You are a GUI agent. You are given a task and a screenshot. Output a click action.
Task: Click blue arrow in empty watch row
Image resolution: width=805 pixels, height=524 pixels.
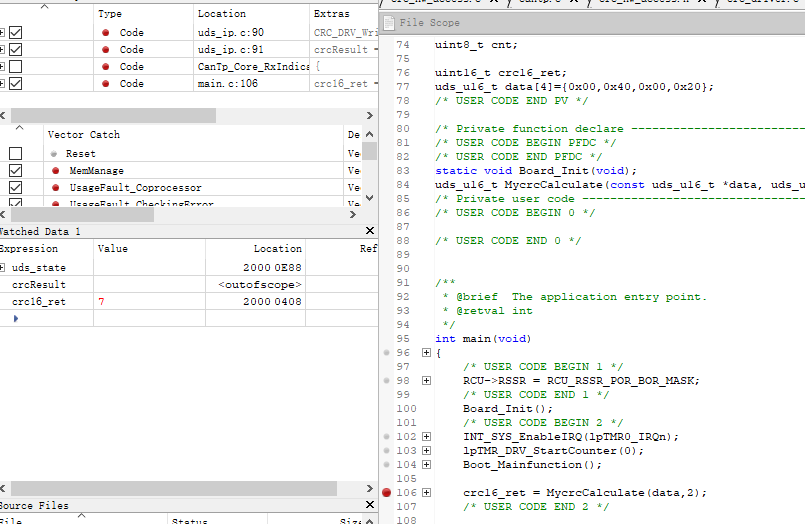click(x=16, y=318)
